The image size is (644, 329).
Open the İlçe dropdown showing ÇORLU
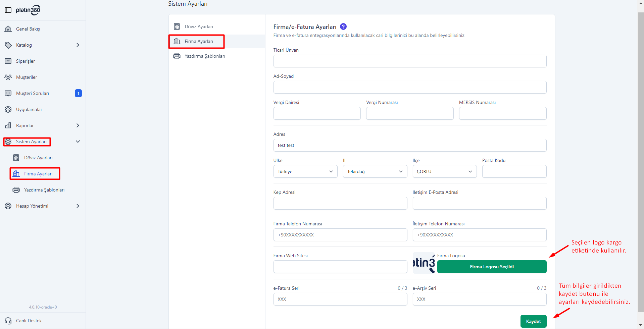[x=445, y=171]
